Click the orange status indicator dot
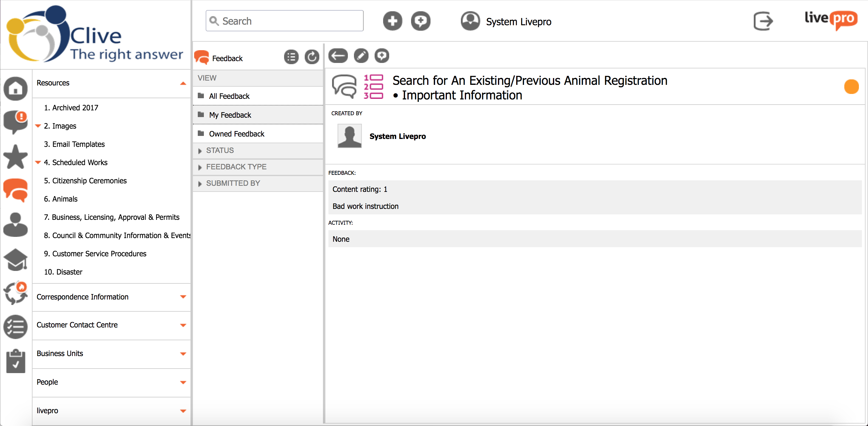 (x=851, y=87)
